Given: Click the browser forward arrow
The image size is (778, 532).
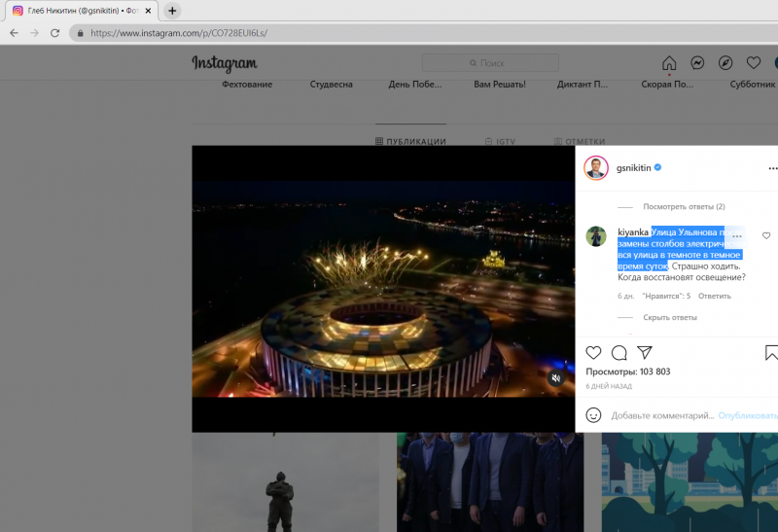Looking at the screenshot, I should (x=34, y=33).
